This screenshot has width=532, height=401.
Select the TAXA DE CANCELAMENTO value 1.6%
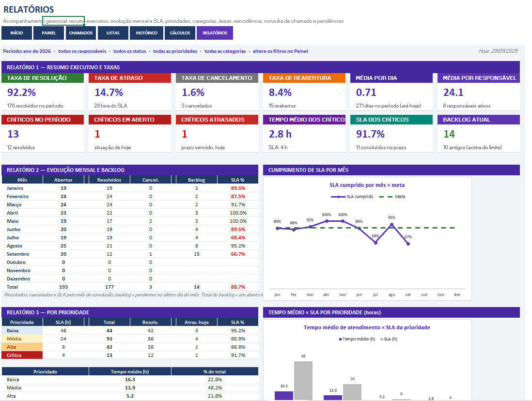click(x=193, y=93)
